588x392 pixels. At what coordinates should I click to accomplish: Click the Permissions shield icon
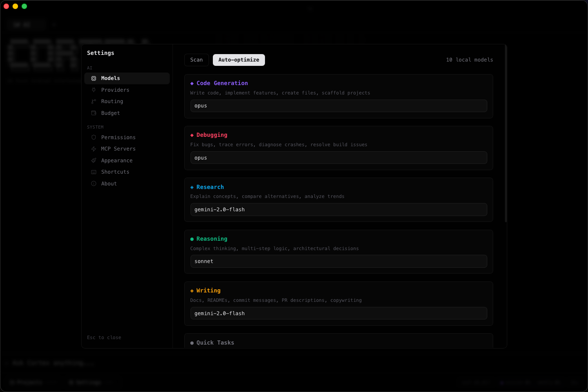pyautogui.click(x=94, y=137)
